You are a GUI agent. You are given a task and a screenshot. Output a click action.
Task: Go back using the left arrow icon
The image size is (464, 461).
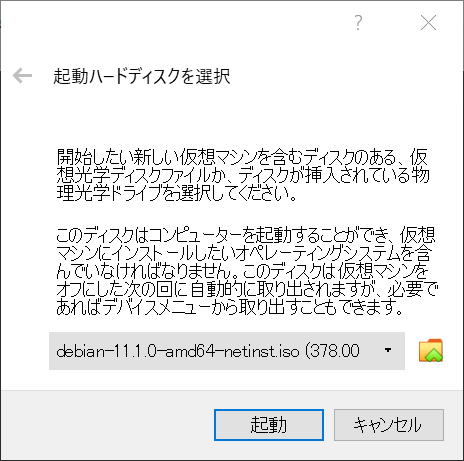click(x=22, y=76)
